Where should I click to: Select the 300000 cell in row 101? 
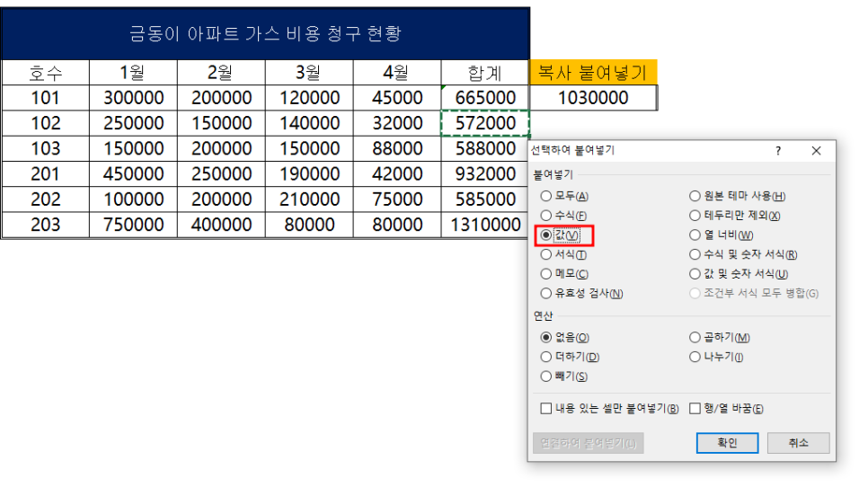coord(133,98)
